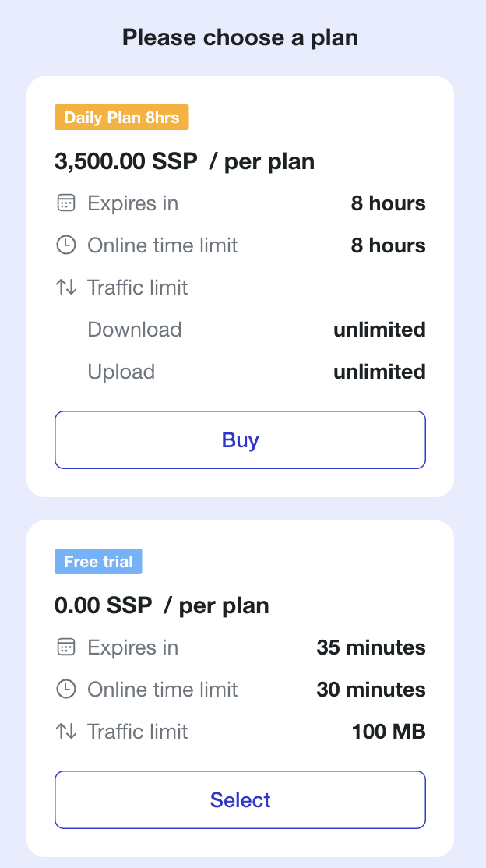Image resolution: width=486 pixels, height=868 pixels.
Task: Click the Buy button for Daily Plan
Action: pos(240,439)
